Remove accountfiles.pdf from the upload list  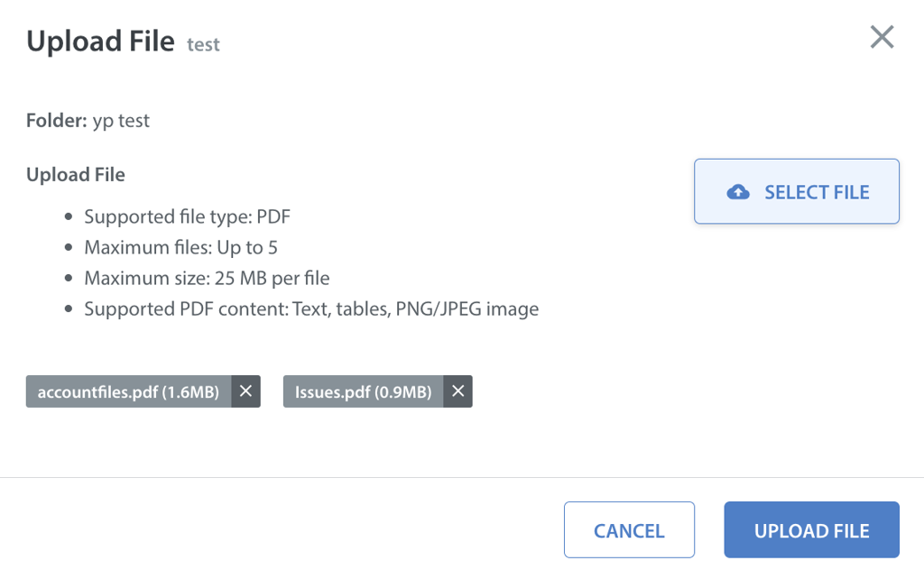[245, 391]
